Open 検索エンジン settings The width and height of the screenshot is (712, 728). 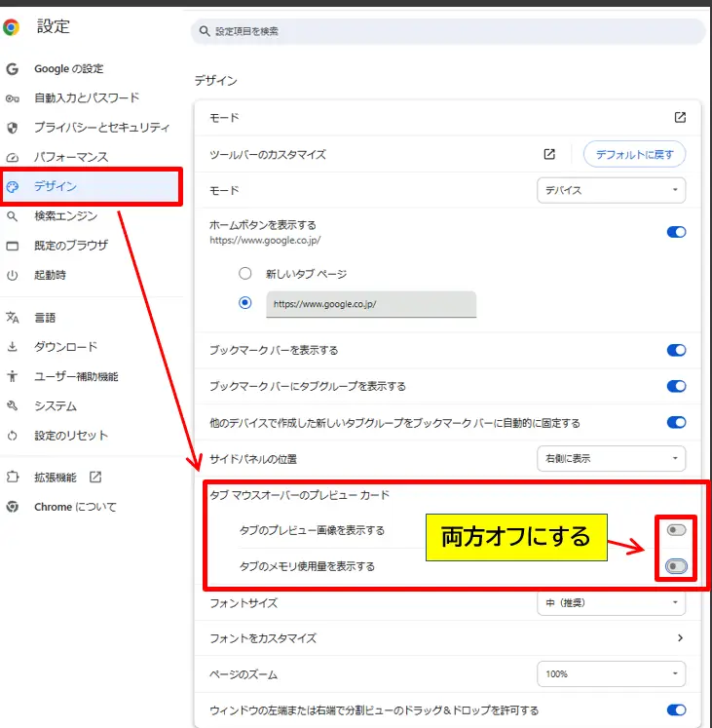tap(66, 216)
